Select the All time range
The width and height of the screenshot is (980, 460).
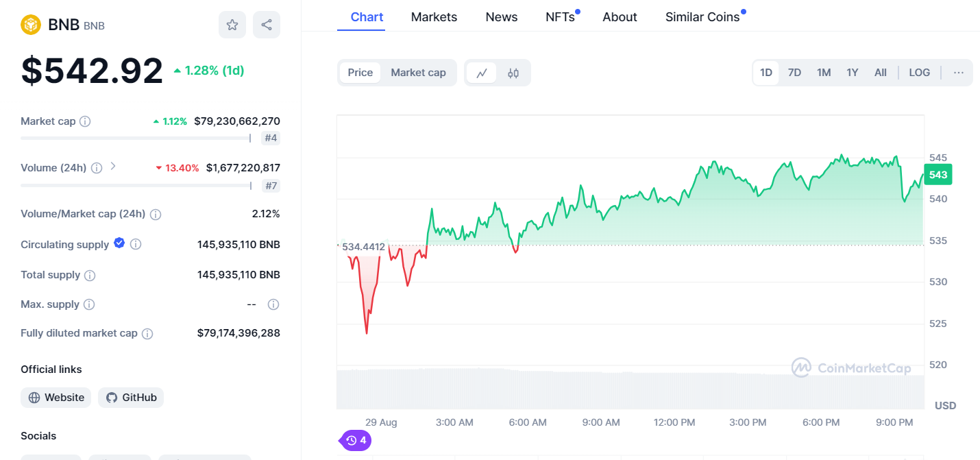(x=881, y=73)
